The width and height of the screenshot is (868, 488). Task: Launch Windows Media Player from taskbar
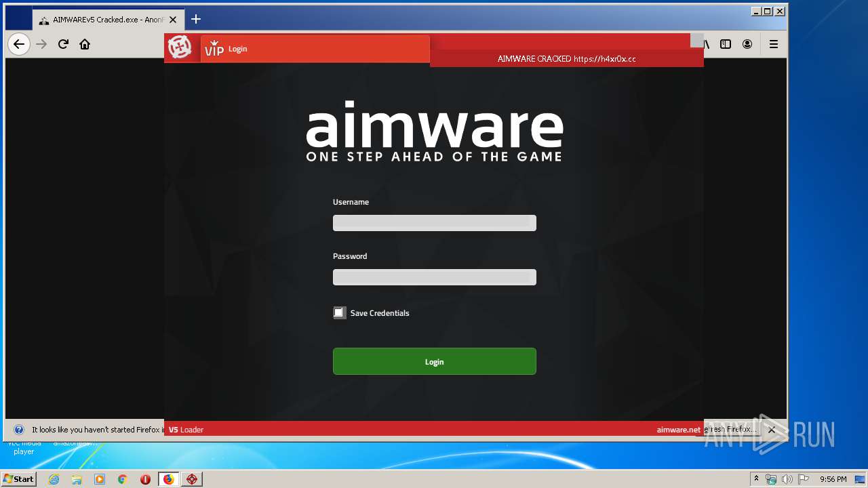[100, 479]
